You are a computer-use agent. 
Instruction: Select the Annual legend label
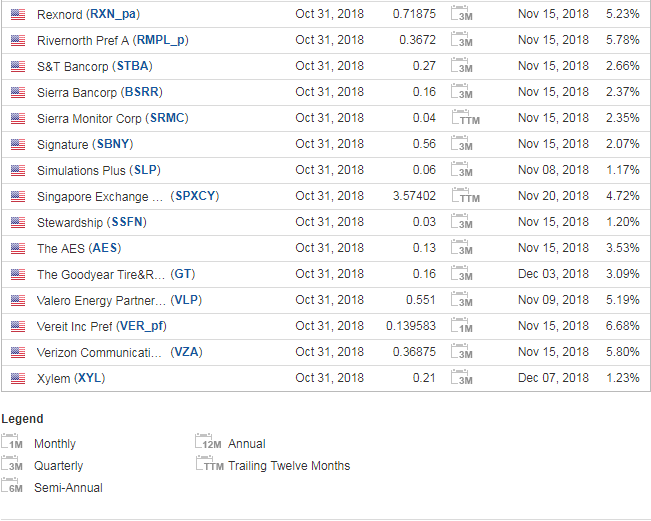(247, 444)
